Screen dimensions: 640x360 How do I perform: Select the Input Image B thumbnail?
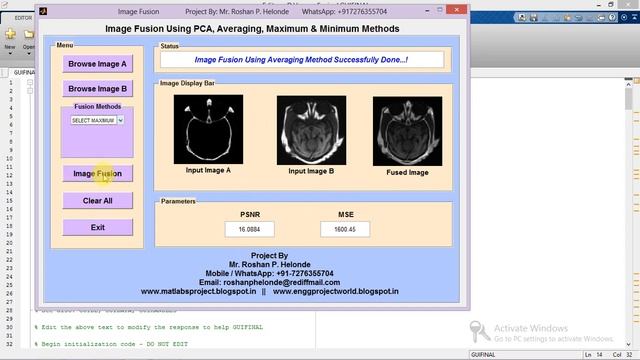[x=311, y=130]
